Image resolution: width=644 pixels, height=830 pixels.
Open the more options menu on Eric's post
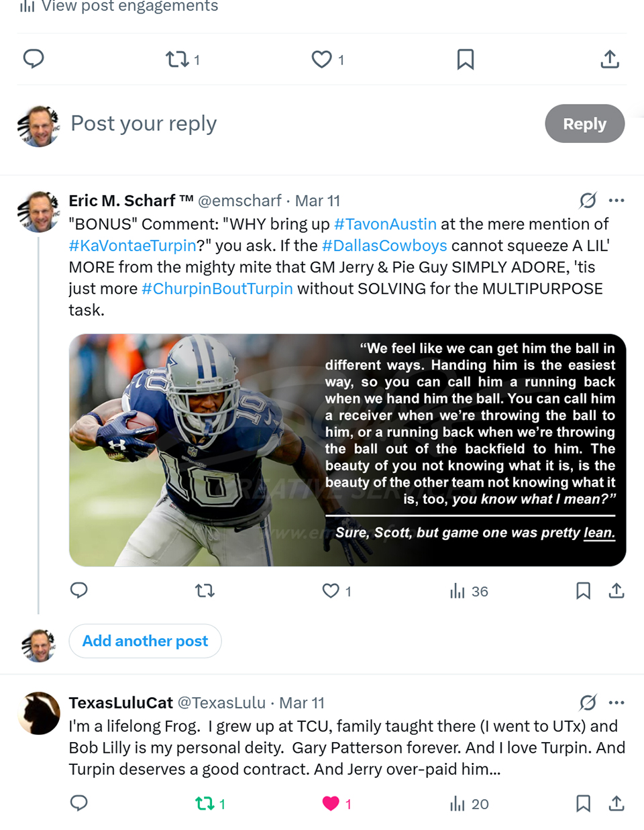(x=616, y=200)
